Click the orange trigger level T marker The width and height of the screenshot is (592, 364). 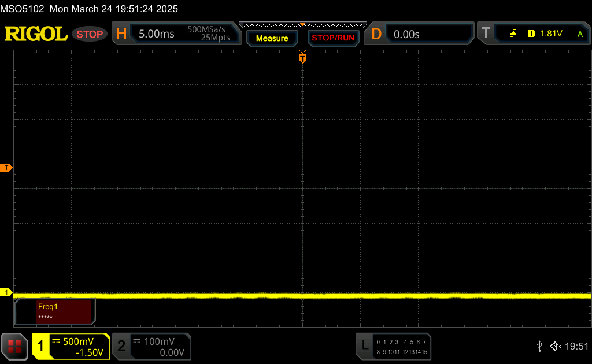click(x=6, y=168)
